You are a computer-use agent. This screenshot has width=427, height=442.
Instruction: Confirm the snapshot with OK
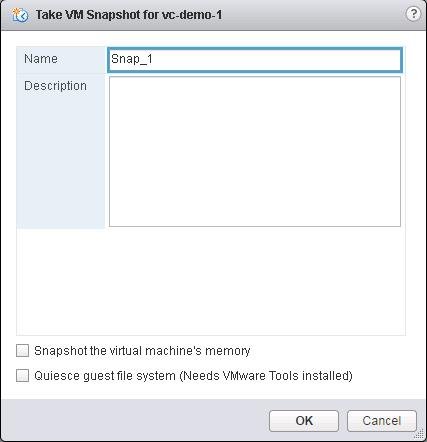(x=304, y=421)
